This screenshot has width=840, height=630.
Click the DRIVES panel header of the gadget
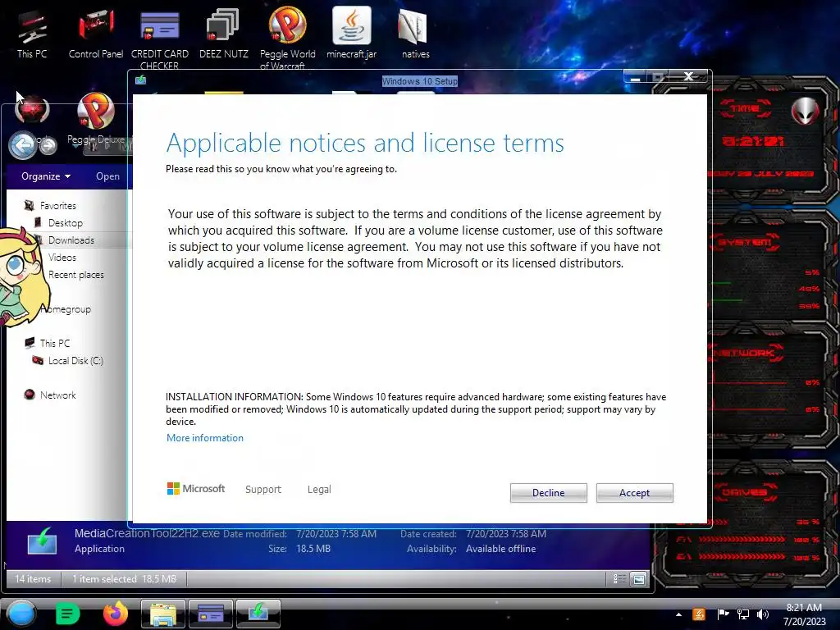[746, 492]
